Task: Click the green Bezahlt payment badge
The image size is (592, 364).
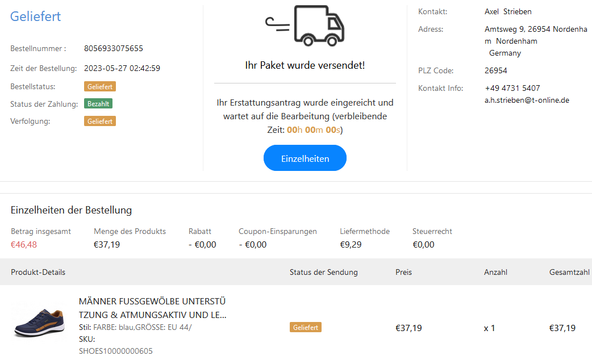Action: tap(98, 104)
